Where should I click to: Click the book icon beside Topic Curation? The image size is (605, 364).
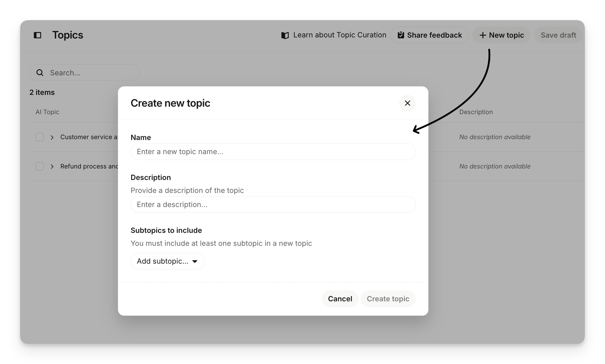tap(285, 35)
